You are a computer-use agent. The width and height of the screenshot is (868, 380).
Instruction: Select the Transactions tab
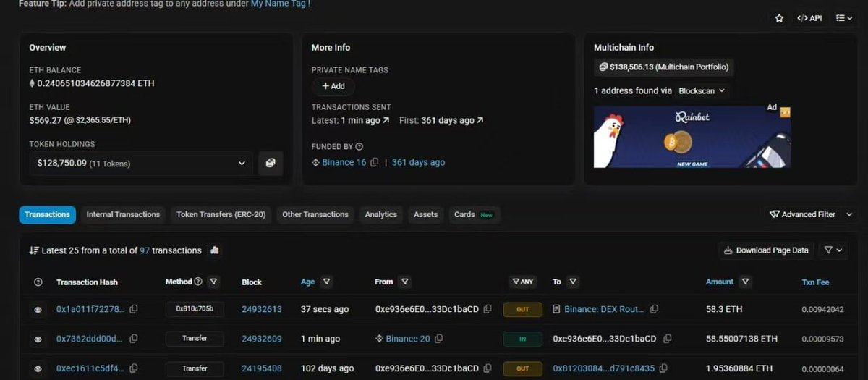(47, 215)
